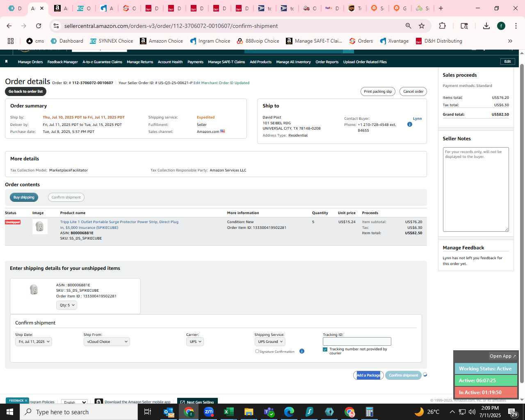Click Edit button in seller nav bar
The width and height of the screenshot is (525, 420).
point(507,62)
